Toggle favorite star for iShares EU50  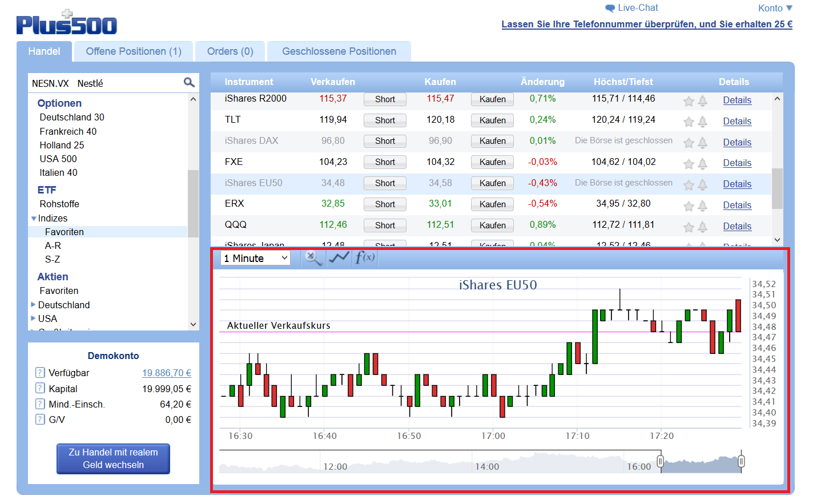689,185
